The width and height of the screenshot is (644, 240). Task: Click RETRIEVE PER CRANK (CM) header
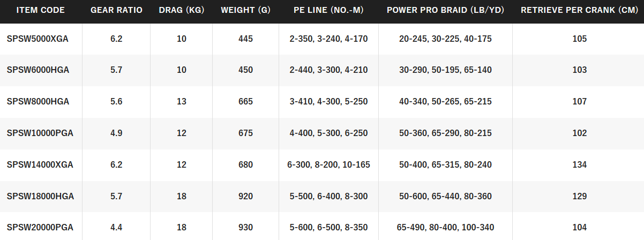point(579,10)
